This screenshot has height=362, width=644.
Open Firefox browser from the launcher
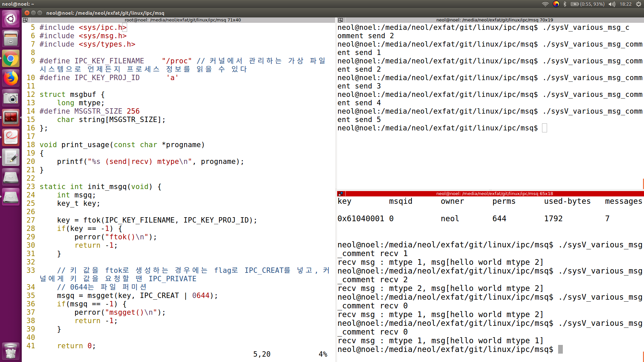[11, 78]
